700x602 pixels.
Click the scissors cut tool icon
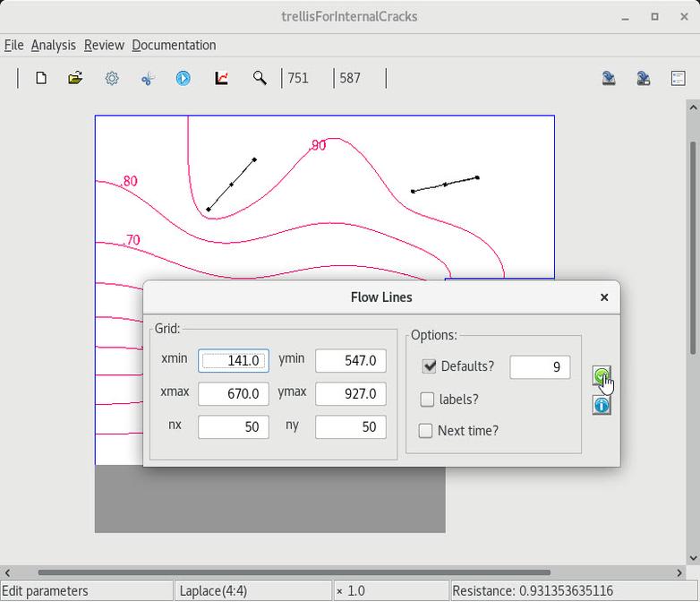point(148,79)
